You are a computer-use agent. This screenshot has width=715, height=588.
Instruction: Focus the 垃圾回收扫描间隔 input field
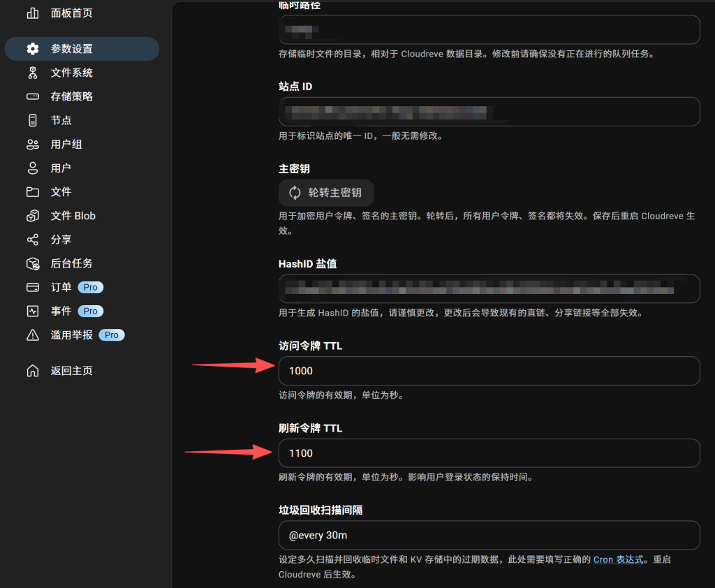pyautogui.click(x=489, y=536)
